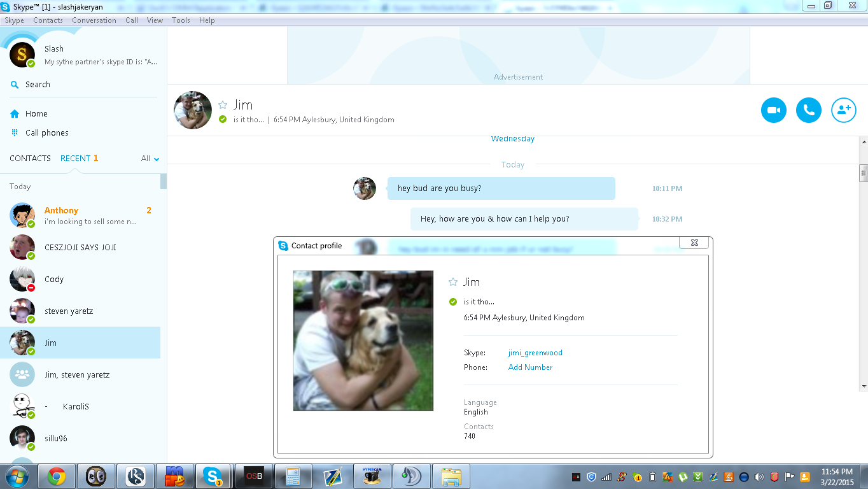The image size is (868, 489).
Task: Click the Action Center flag tray icon
Action: 790,476
